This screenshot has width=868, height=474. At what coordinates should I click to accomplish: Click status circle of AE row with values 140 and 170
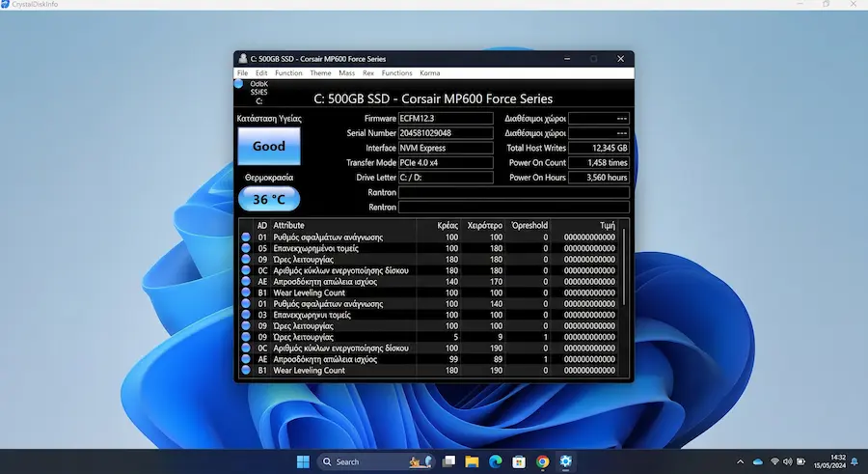coord(246,282)
